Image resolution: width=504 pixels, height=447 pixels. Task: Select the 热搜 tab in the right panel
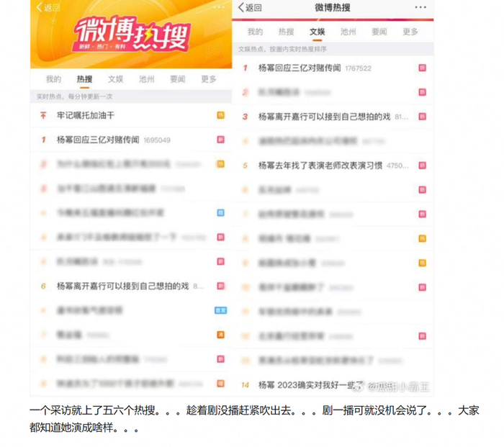point(286,32)
